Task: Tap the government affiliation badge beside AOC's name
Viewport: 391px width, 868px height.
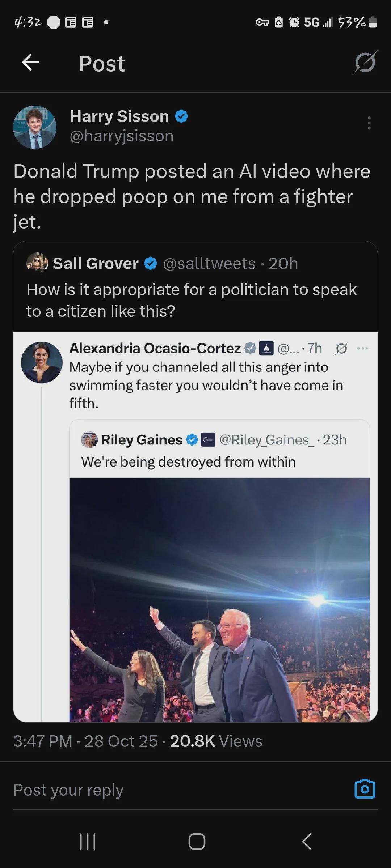Action: (266, 348)
